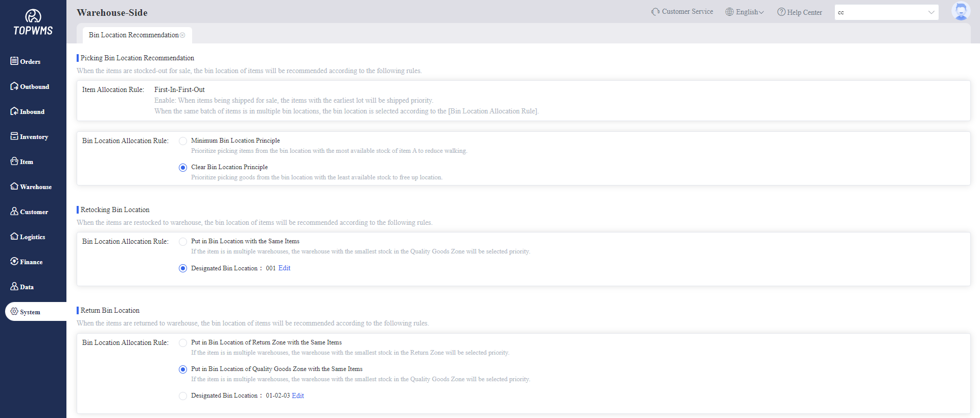Screen dimensions: 980x418
Task: Select return Designated Bin Location 01-02-03 radio
Action: point(183,396)
